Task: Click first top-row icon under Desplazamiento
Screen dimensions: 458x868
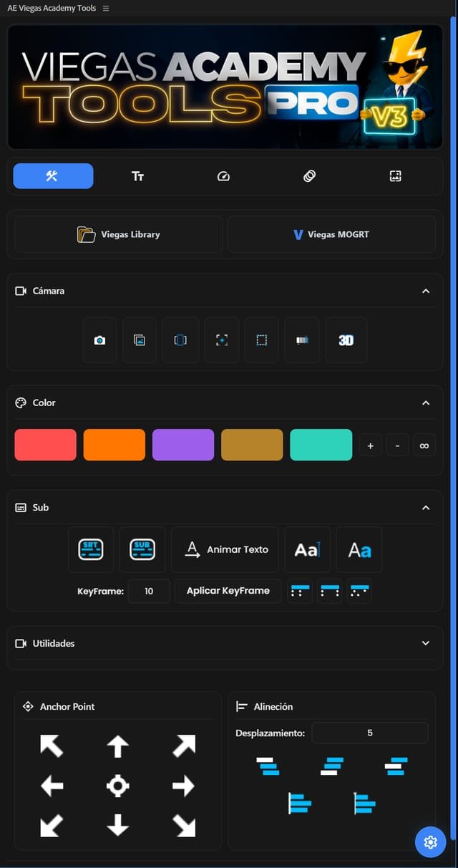Action: [268, 766]
